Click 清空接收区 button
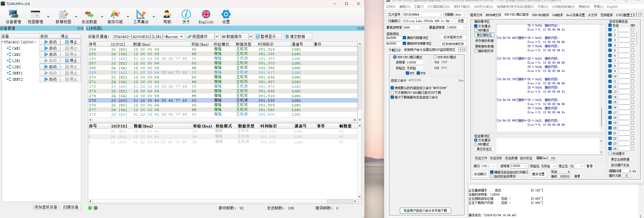 pos(484,35)
